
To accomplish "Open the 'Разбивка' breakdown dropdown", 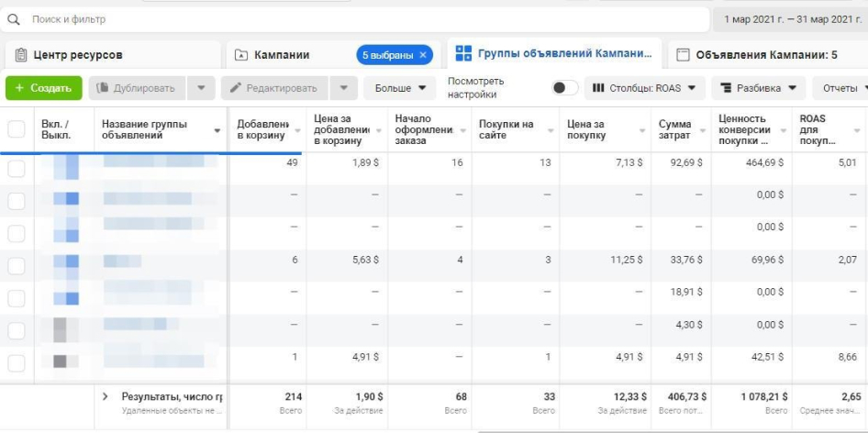I will pyautogui.click(x=758, y=88).
